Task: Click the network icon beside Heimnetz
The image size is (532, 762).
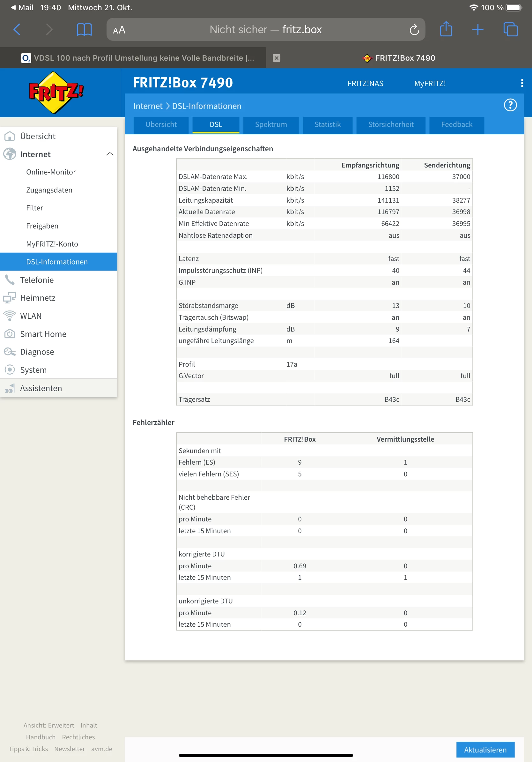Action: 10,298
